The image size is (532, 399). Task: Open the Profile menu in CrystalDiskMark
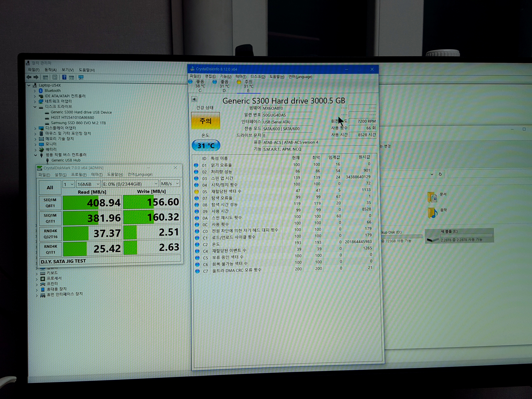coord(79,174)
